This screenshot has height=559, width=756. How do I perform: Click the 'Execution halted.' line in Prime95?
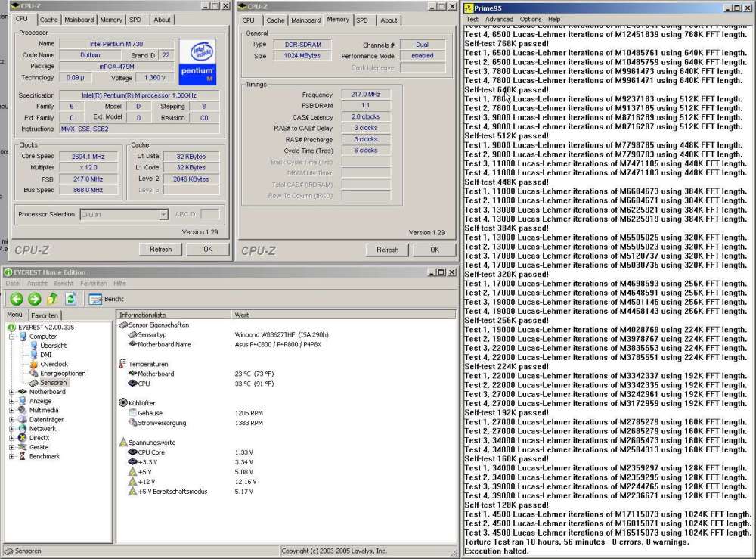pos(496,551)
